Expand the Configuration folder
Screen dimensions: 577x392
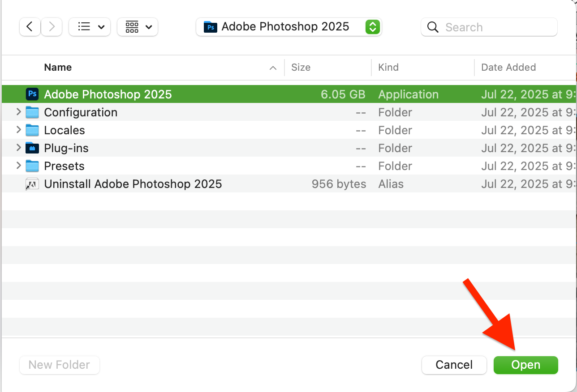[x=18, y=112]
